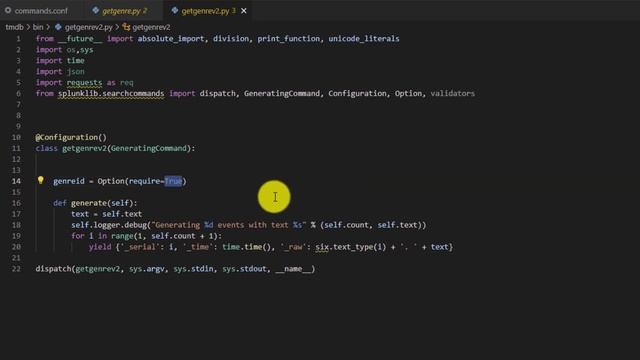Click the gear icon on commands.conf tab
This screenshot has height=360, width=640.
[8, 11]
